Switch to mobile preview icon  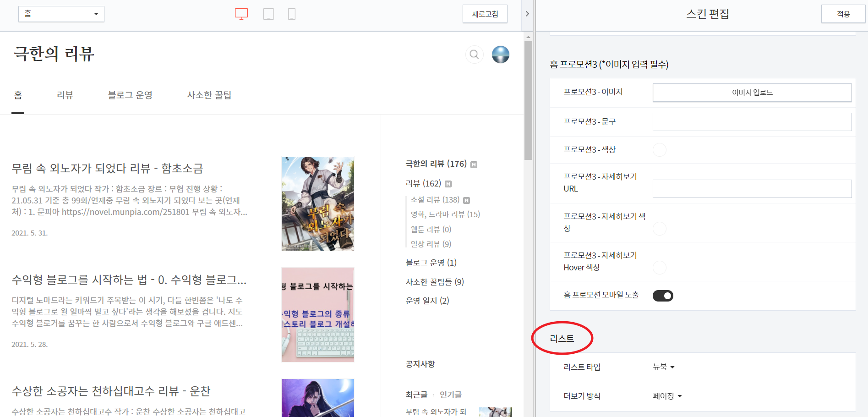[x=292, y=14]
